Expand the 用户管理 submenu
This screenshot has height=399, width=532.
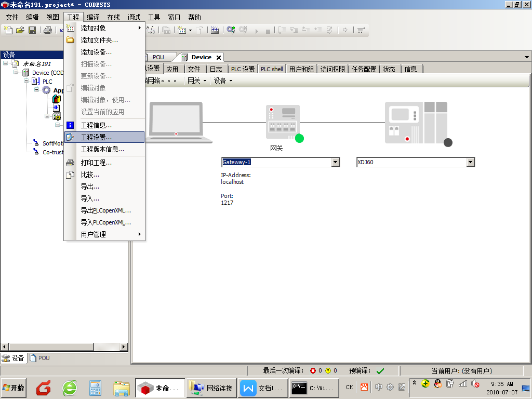click(x=105, y=234)
